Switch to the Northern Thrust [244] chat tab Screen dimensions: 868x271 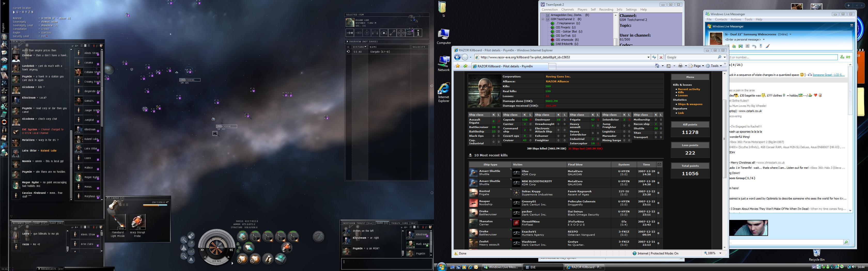coord(358,223)
